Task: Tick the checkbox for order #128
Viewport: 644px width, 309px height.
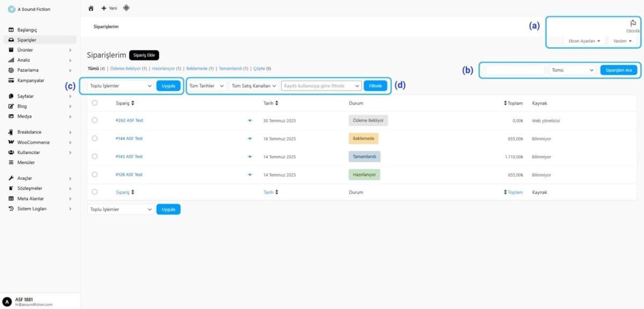Action: pos(94,174)
